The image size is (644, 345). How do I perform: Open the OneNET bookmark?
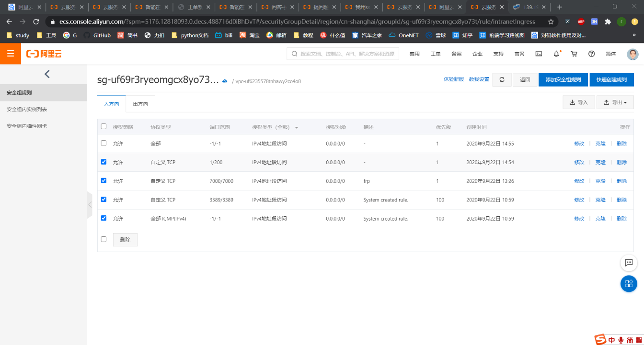[x=403, y=35]
